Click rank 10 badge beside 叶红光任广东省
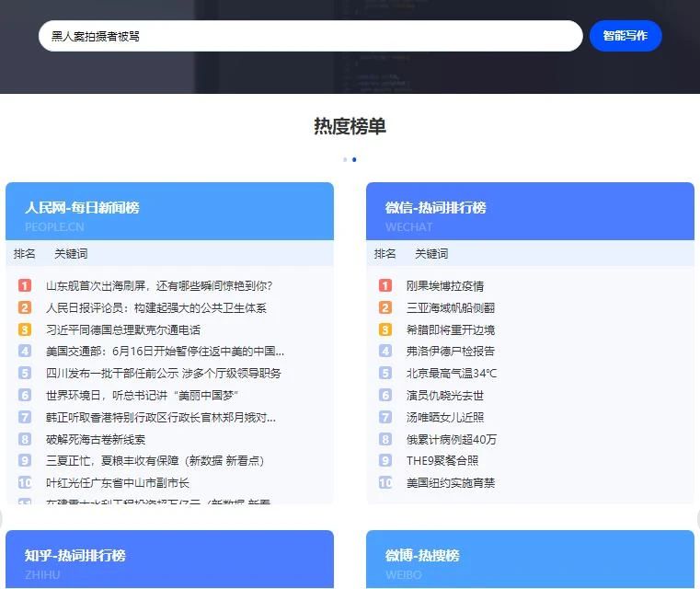700x589 pixels. (25, 482)
